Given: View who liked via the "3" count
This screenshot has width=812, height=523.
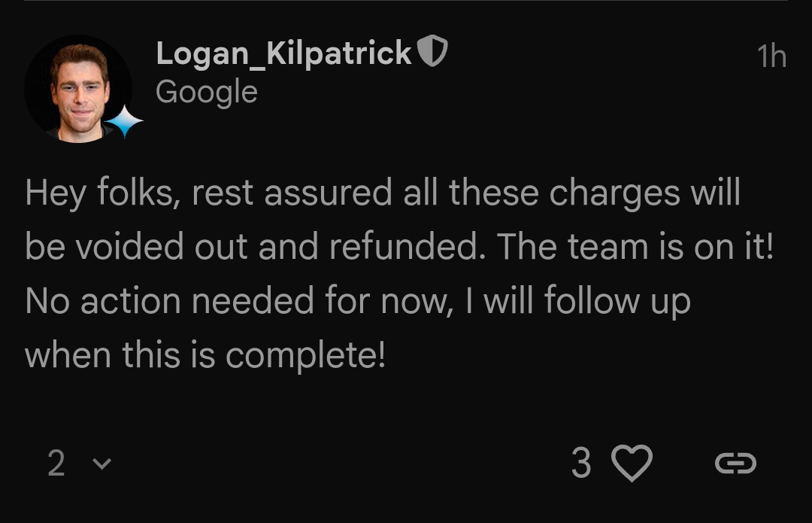Looking at the screenshot, I should (580, 464).
